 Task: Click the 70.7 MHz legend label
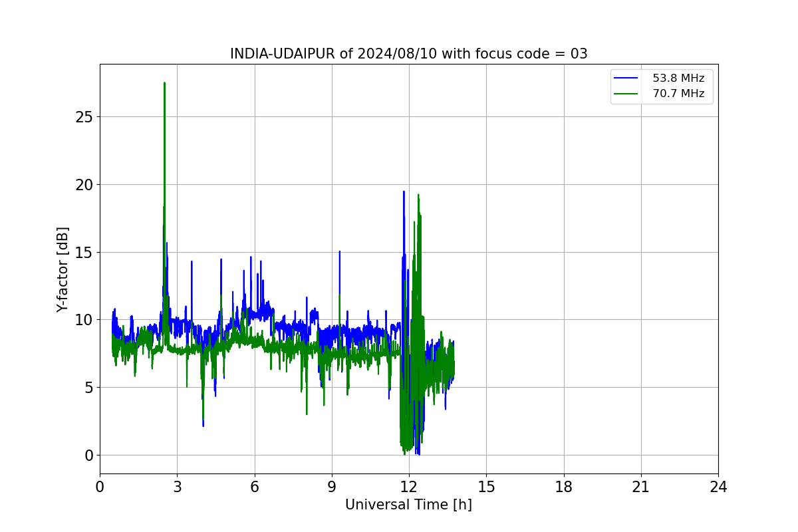[x=678, y=94]
